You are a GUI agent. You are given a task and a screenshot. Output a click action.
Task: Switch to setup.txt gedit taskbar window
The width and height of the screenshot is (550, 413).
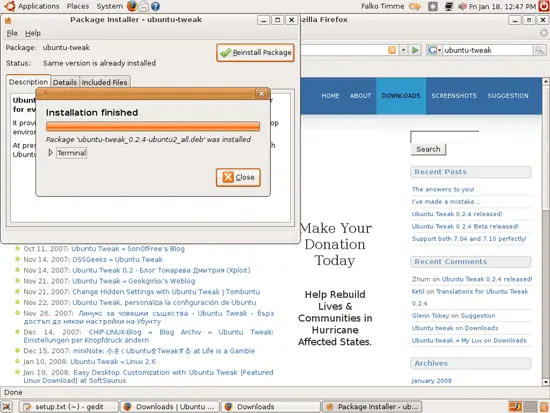coord(69,407)
